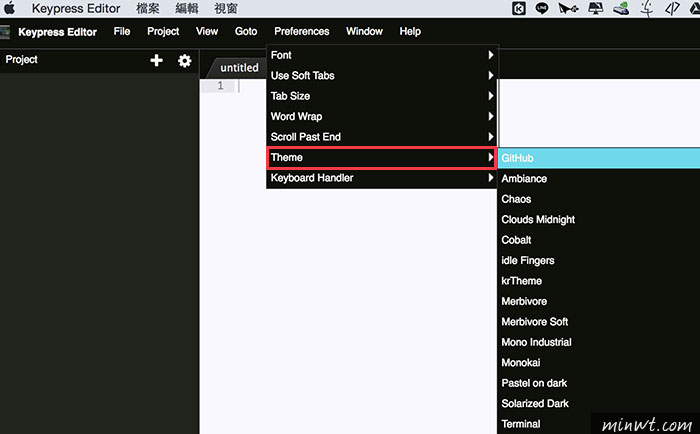This screenshot has height=434, width=700.
Task: Open the Help menu
Action: 410,31
